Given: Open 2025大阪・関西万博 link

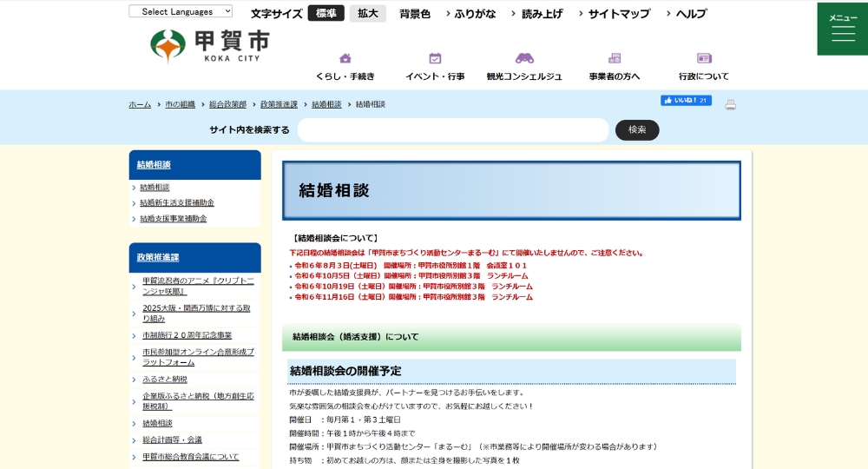Looking at the screenshot, I should click(196, 314).
